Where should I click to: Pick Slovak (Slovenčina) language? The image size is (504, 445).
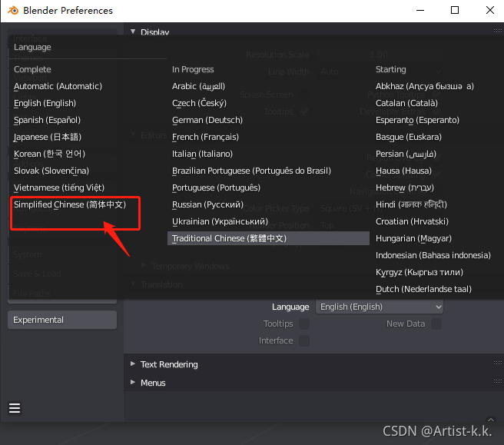[x=51, y=171]
